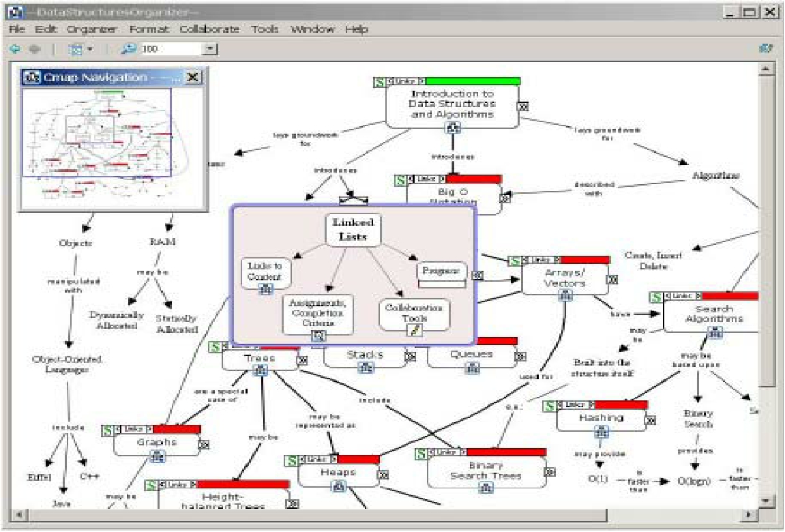
Task: Click the icon at toolbar far right
Action: coord(765,48)
